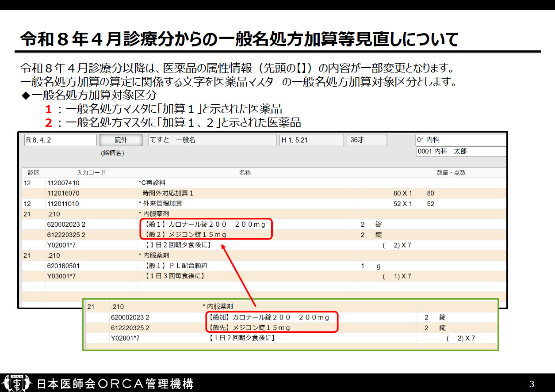Click the 外来管理加算 entry
555x392 pixels.
coord(160,204)
